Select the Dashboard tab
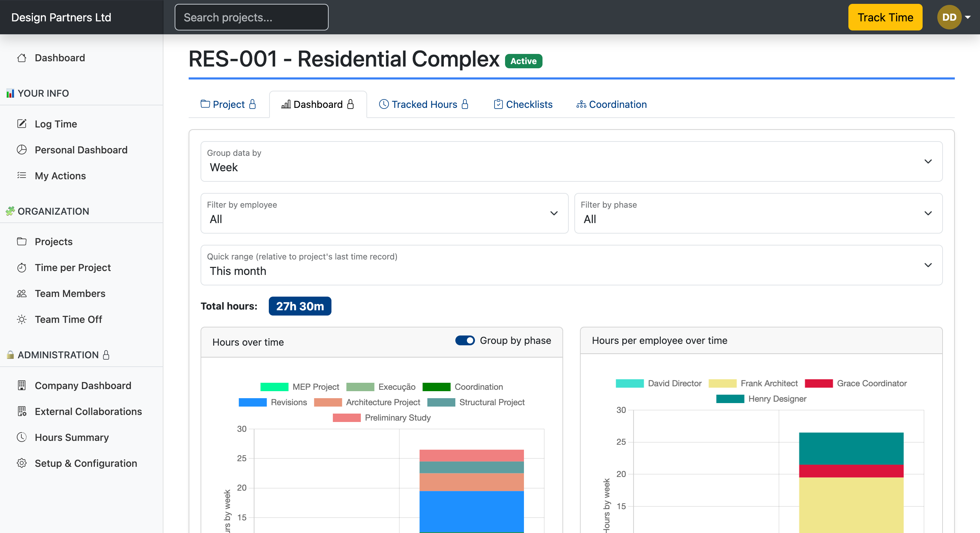 [318, 104]
